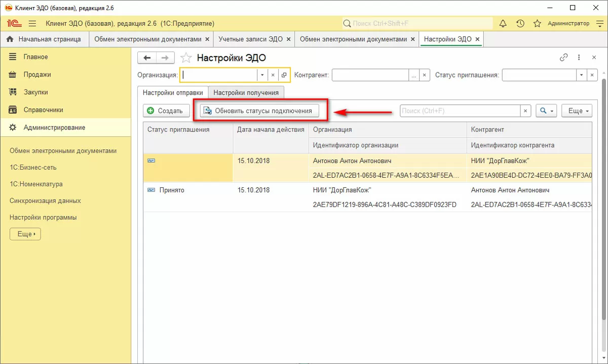Viewport: 608px width, 364px height.
Task: Click the table search Поиск field
Action: click(x=460, y=111)
